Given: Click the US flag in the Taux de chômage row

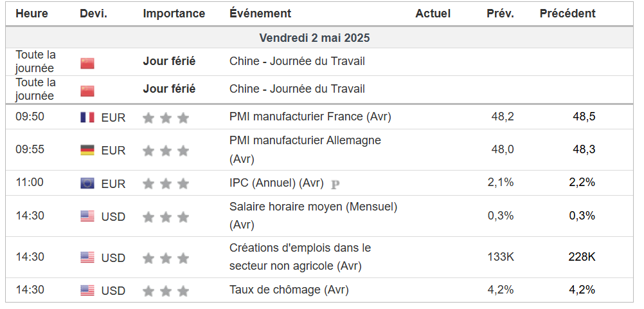Looking at the screenshot, I should [87, 290].
